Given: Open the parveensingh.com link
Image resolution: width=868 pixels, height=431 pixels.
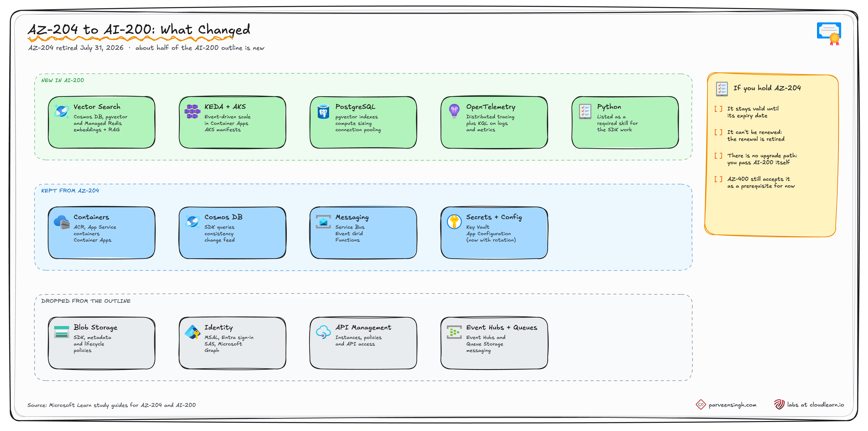Looking at the screenshot, I should click(732, 405).
